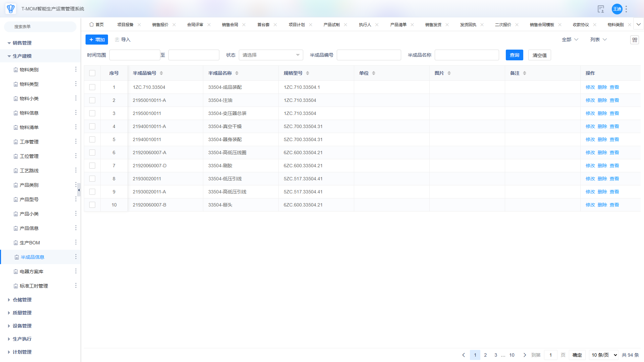Click sort arrows on 半成品编号 column

pos(161,73)
